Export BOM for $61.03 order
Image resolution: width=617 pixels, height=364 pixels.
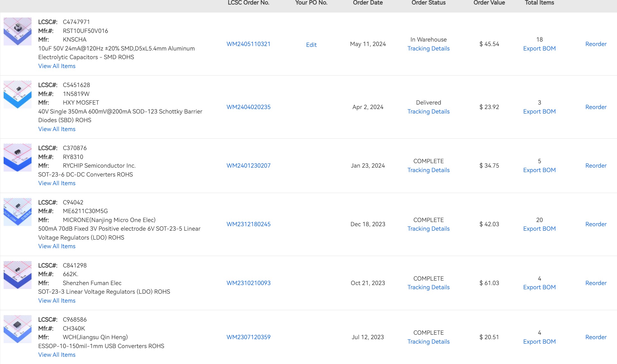[539, 287]
